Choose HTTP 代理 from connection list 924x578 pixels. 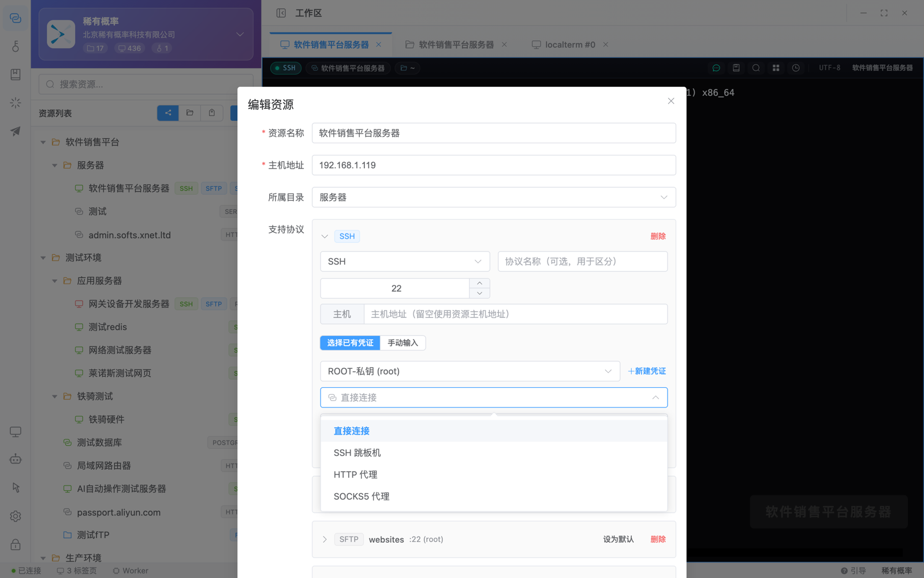click(494, 475)
